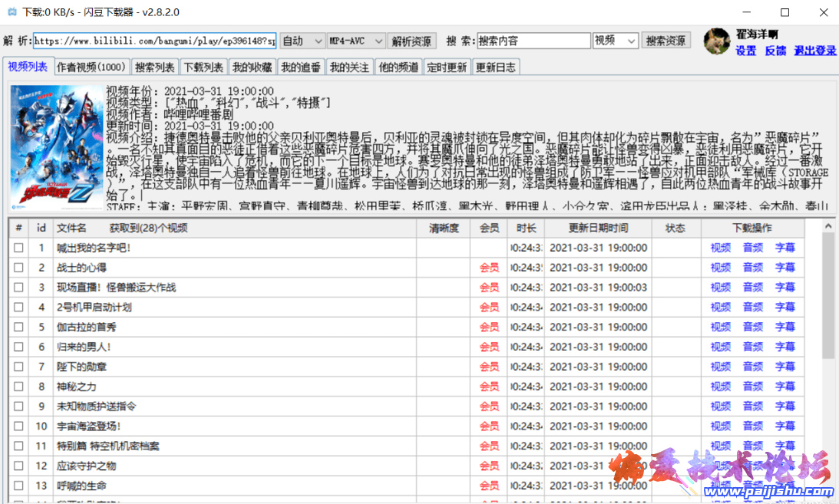Image resolution: width=839 pixels, height=504 pixels.
Task: Download 音频 for 神秘之力
Action: click(752, 386)
